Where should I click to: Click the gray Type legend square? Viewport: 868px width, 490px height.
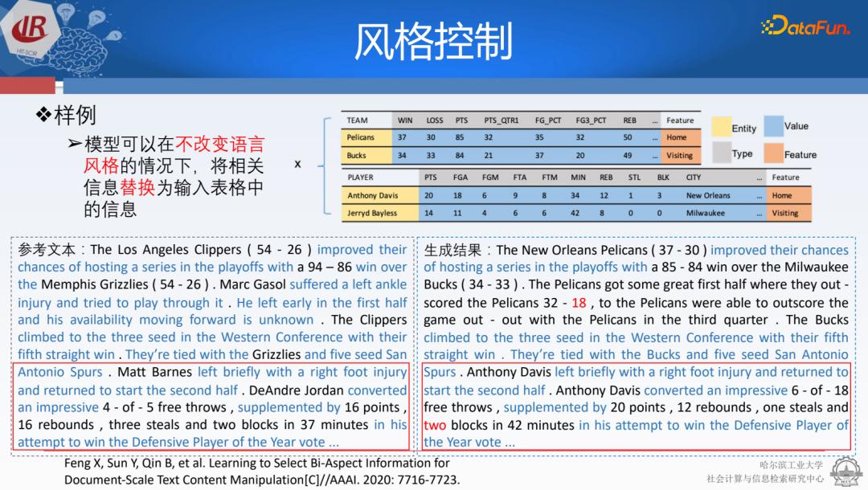tap(722, 151)
